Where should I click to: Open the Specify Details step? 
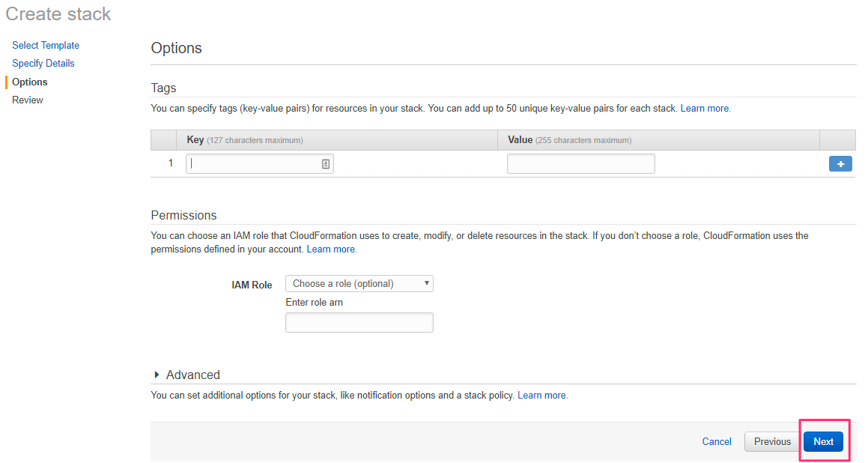click(43, 63)
